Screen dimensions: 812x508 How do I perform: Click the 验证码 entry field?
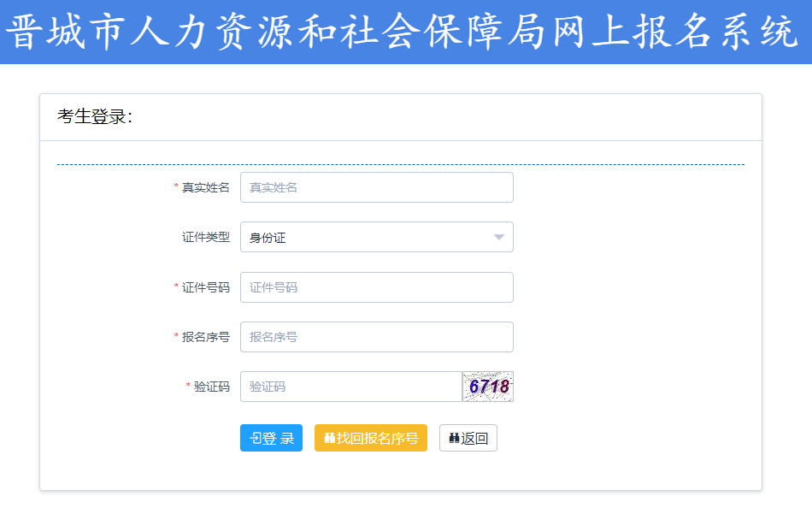pyautogui.click(x=350, y=387)
